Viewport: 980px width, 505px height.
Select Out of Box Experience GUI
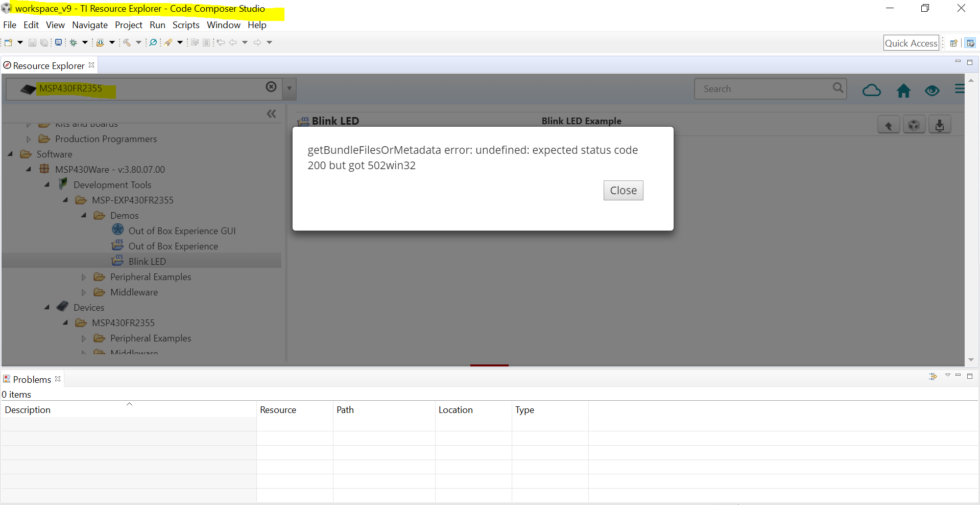click(x=182, y=231)
